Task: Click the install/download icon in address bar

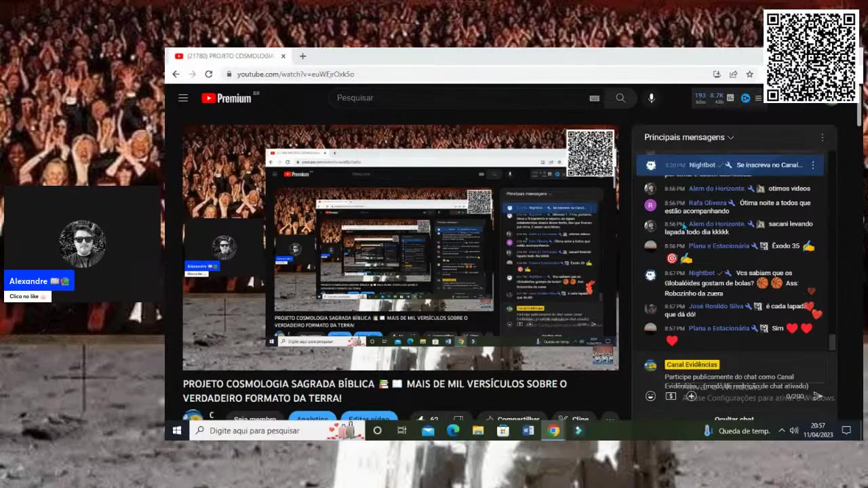Action: coord(717,74)
